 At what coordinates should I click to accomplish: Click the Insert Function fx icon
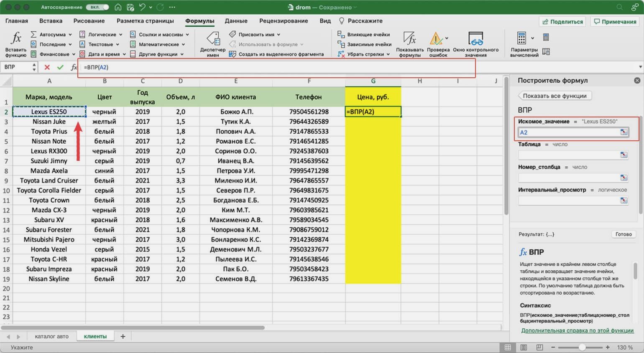(x=15, y=39)
